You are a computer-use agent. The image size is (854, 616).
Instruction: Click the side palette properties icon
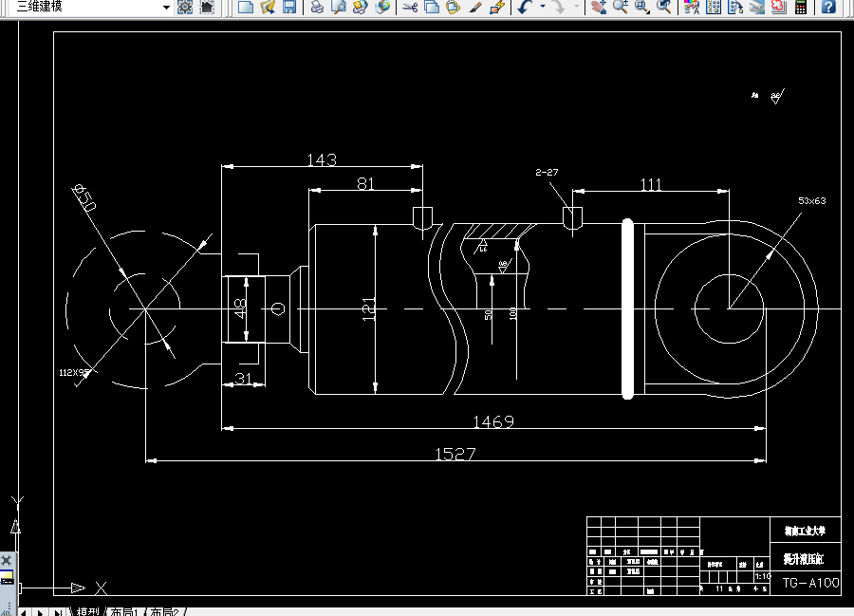pyautogui.click(x=7, y=578)
